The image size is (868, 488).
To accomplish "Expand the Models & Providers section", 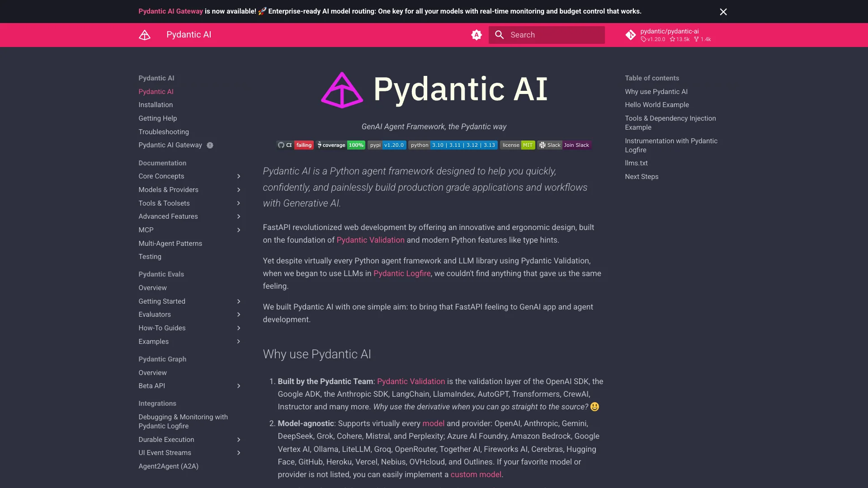I will [x=239, y=190].
